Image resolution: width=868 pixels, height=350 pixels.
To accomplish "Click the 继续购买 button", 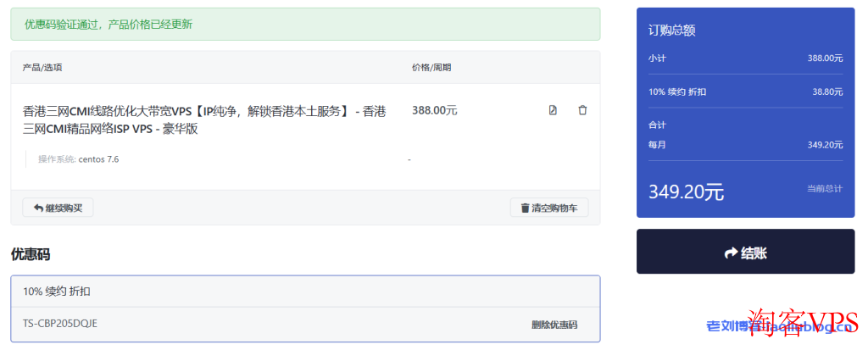I will coord(58,208).
